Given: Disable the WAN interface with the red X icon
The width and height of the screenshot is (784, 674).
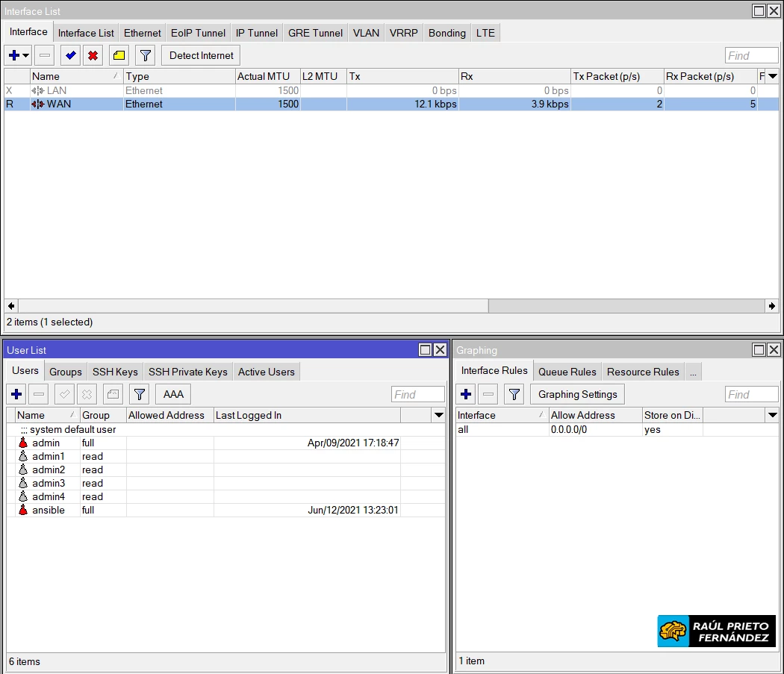Looking at the screenshot, I should click(x=93, y=55).
